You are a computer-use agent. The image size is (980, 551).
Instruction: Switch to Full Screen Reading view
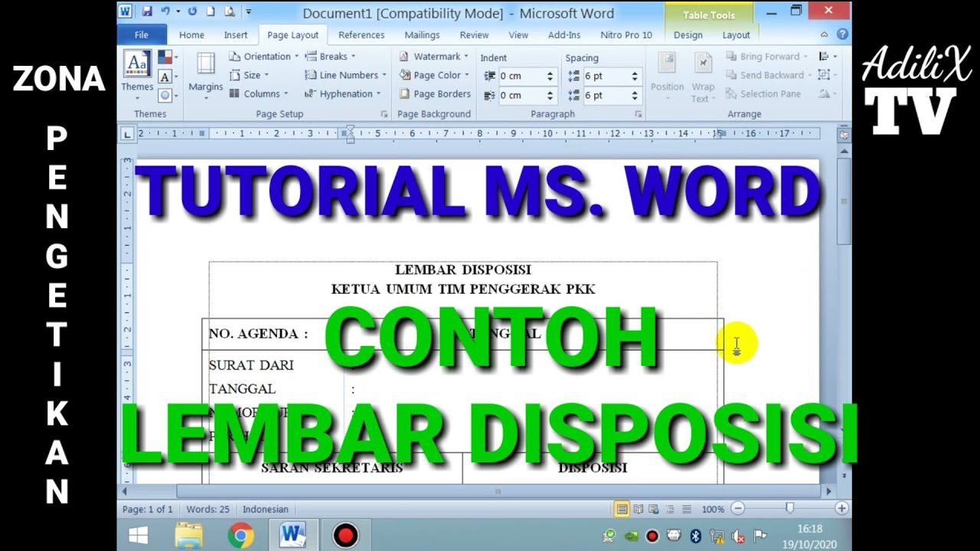click(x=639, y=509)
